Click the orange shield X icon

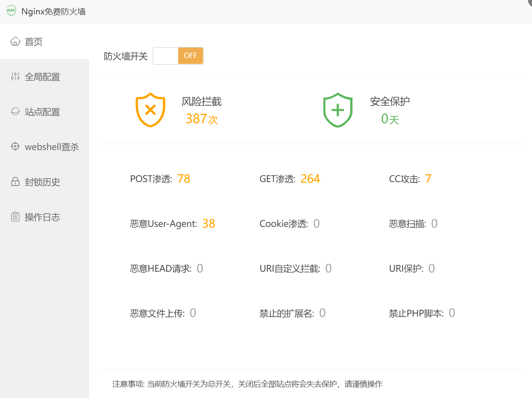[150, 110]
